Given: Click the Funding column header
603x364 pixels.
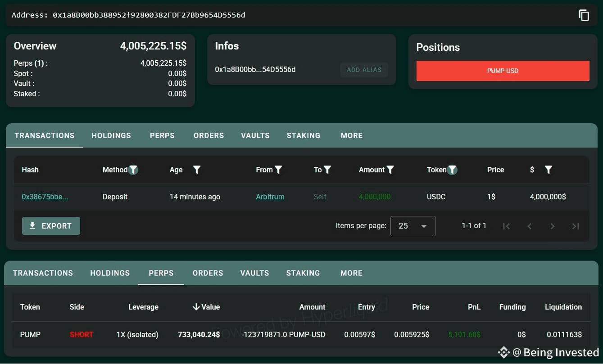Looking at the screenshot, I should tap(512, 307).
